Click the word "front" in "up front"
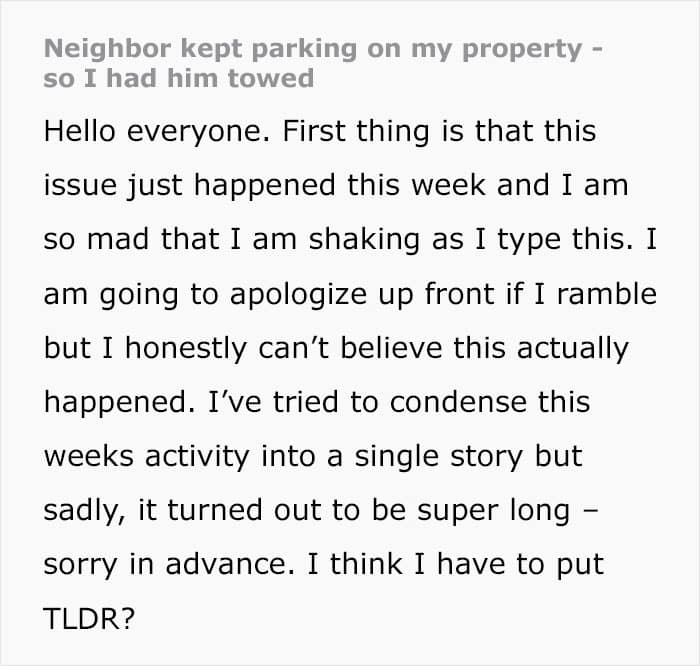Viewport: 700px width, 666px height. click(x=459, y=294)
